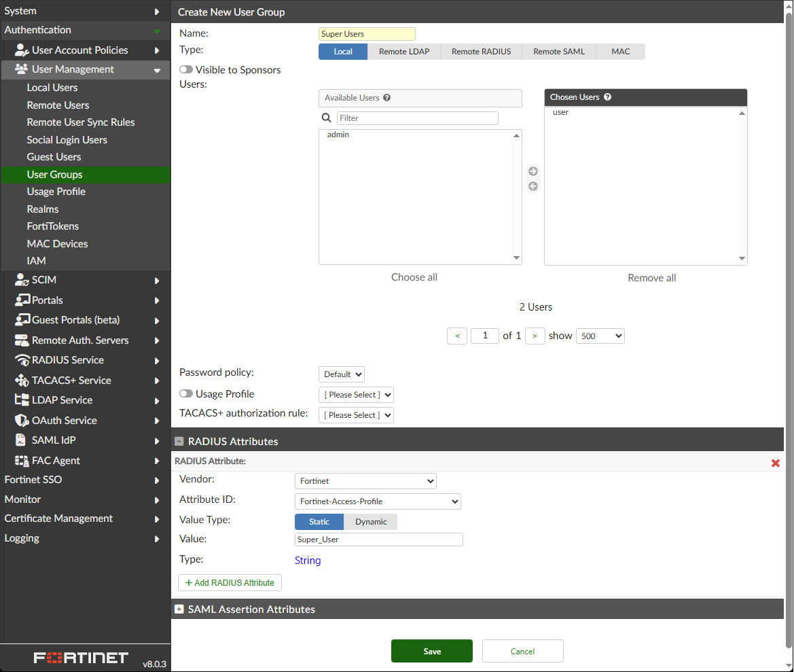Click Choose all link
This screenshot has height=672, width=794.
[x=414, y=277]
